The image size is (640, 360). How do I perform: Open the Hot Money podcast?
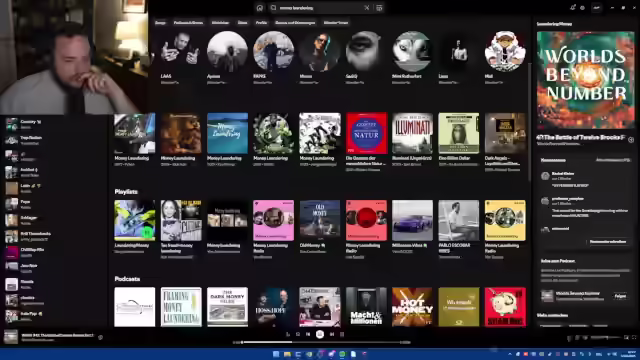[x=412, y=307]
